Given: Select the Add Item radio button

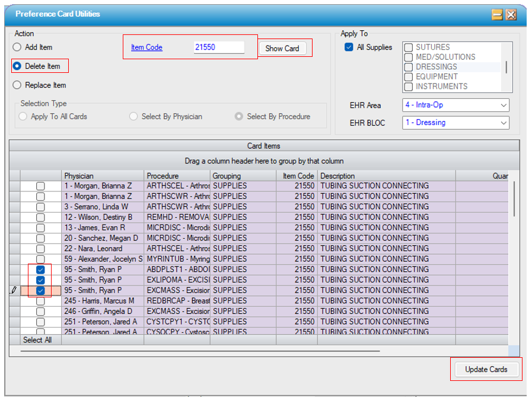Looking at the screenshot, I should (17, 47).
